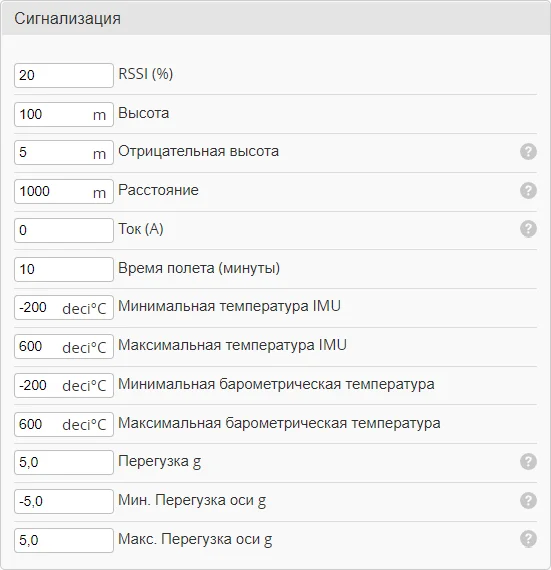Click the RSSI (%) input field
The width and height of the screenshot is (551, 570).
click(x=64, y=75)
